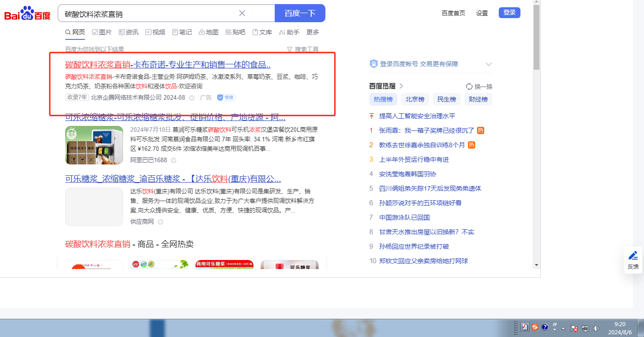Expand dropdown arrow beside 2024-08
This screenshot has width=644, height=337.
(191, 98)
